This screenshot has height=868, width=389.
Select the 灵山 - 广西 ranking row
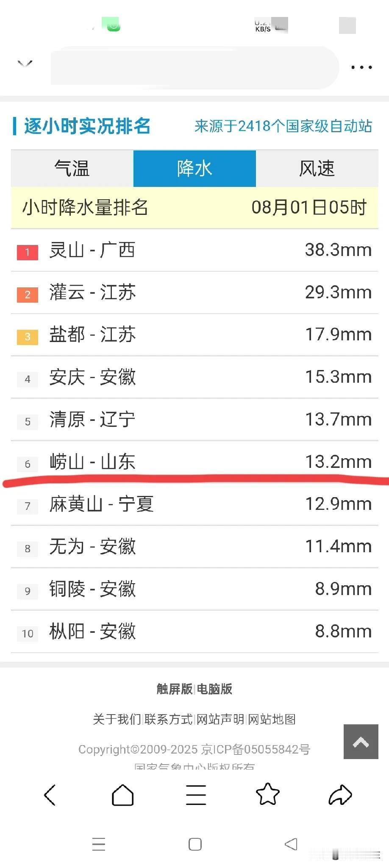[194, 250]
